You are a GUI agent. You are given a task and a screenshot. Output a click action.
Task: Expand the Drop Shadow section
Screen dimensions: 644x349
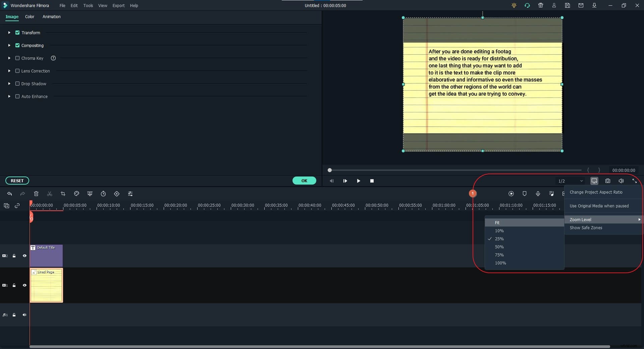click(9, 84)
